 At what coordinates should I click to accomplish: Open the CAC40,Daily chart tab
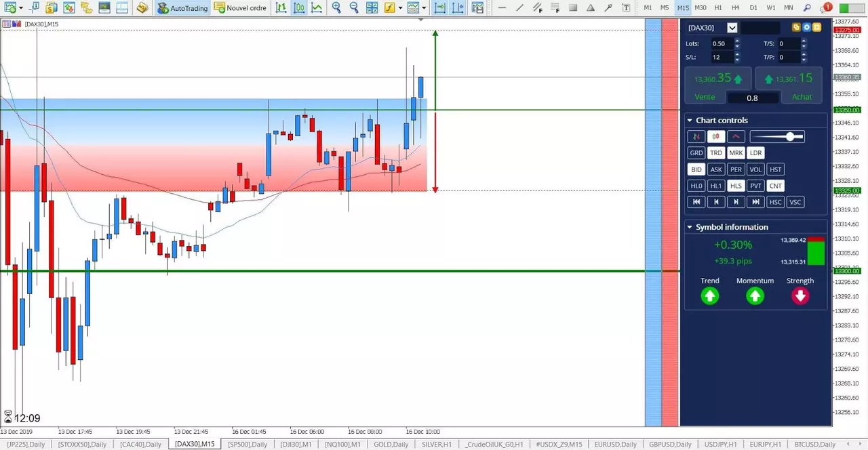140,444
